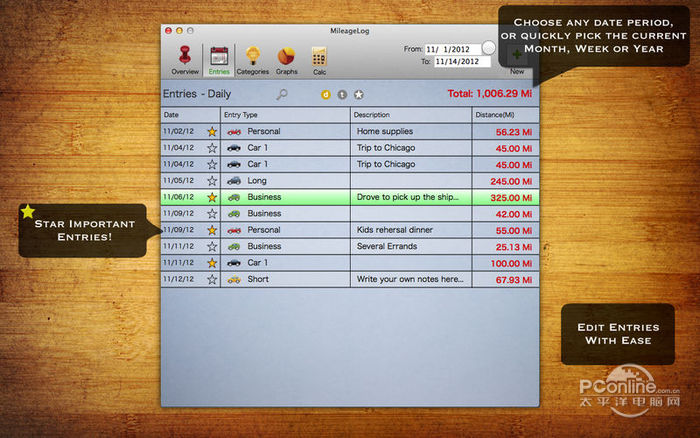
Task: Select the 'Kids rehersal dinner' description
Action: [411, 230]
